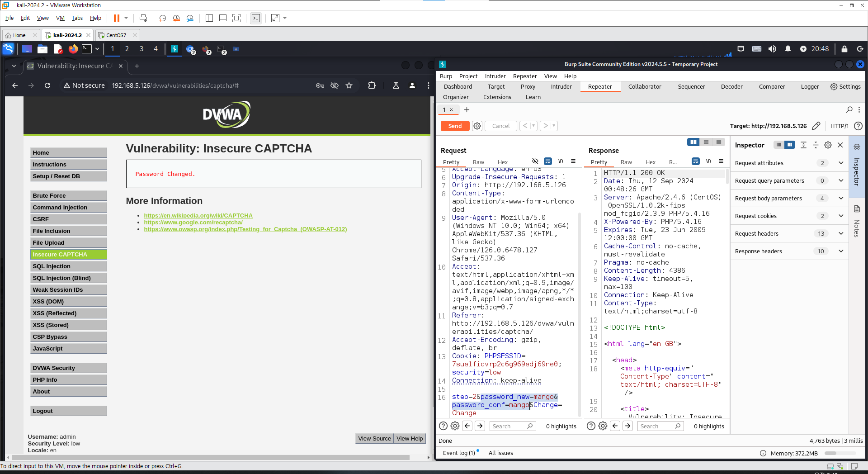This screenshot has width=868, height=474.
Task: Click the disabled Cancel button
Action: [500, 126]
